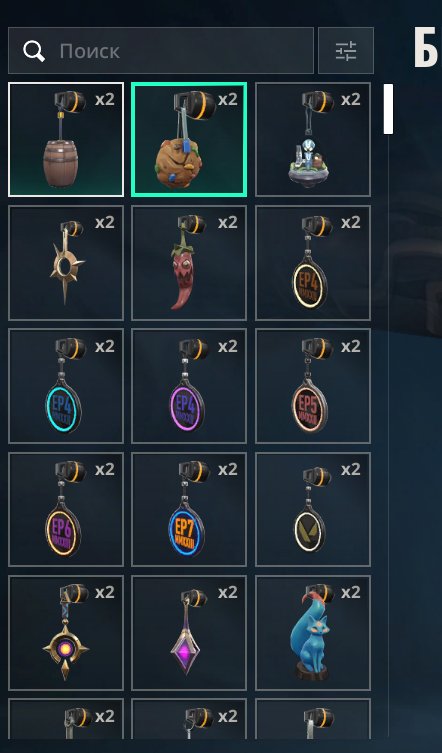Pick the purple-rimmed EP4 badge buddy

coord(189,386)
